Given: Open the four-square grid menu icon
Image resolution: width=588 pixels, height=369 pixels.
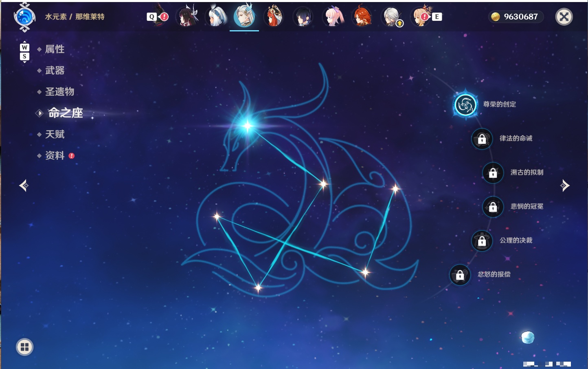Looking at the screenshot, I should [24, 347].
